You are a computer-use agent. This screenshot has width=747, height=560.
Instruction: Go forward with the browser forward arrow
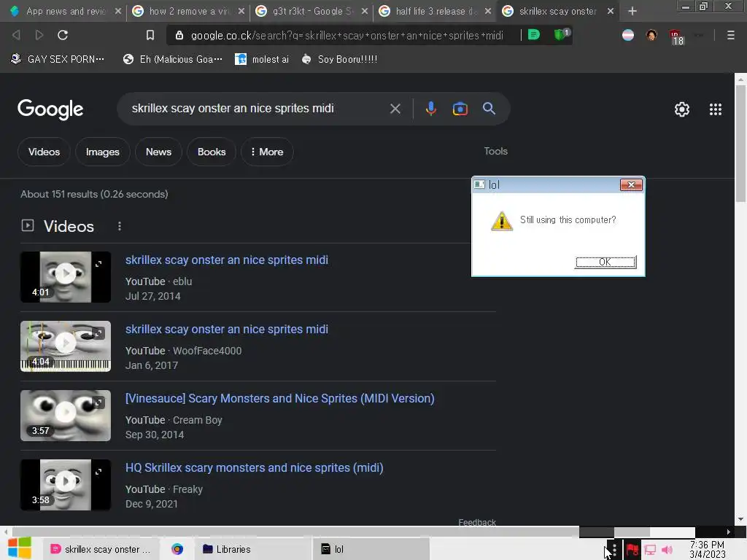[x=39, y=35]
